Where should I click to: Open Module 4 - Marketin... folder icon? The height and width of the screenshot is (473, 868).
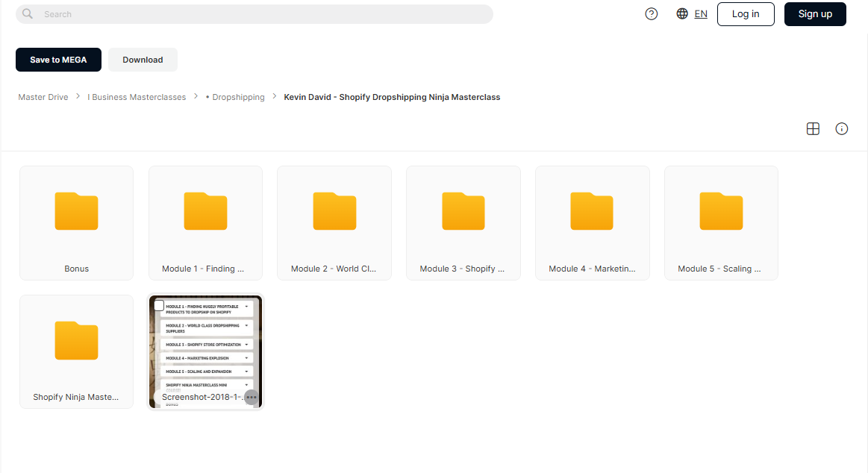(592, 211)
